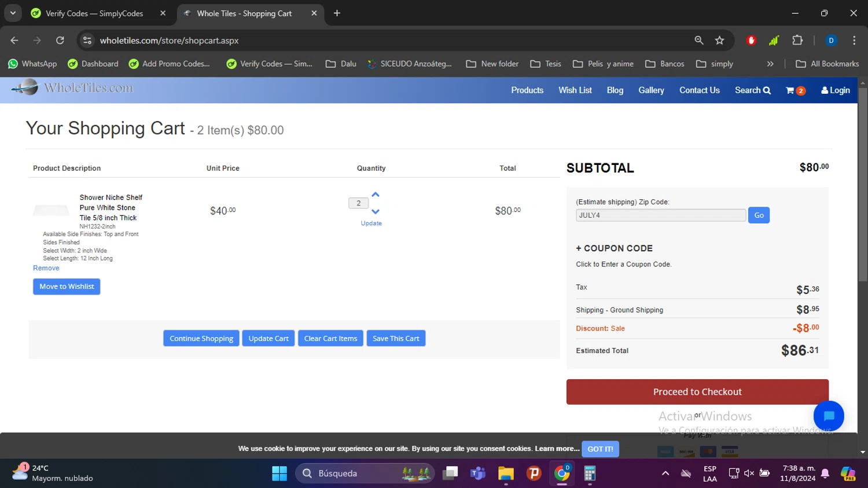Open the Gallery menu item
The width and height of the screenshot is (868, 488).
pos(651,90)
